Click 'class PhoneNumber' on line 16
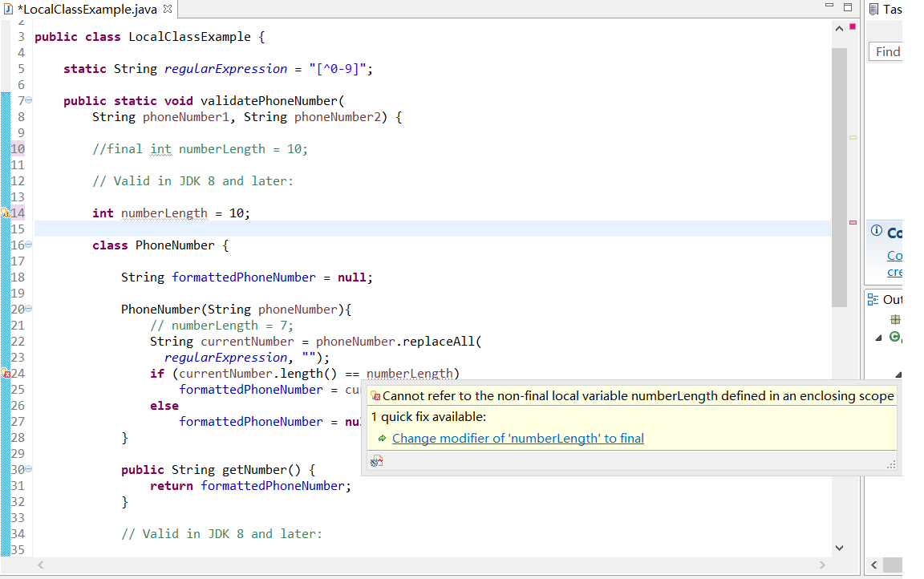Image resolution: width=924 pixels, height=579 pixels. pyautogui.click(x=153, y=245)
